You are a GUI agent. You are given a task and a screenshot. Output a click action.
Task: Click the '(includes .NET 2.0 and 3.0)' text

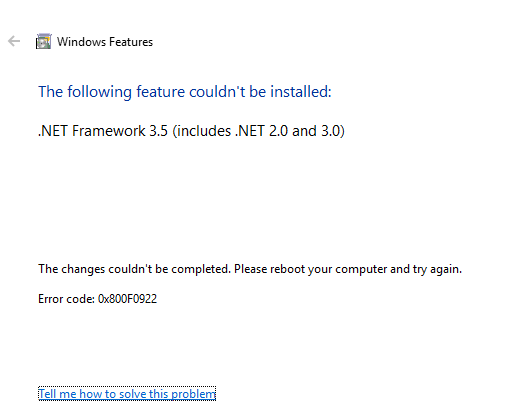tap(258, 131)
